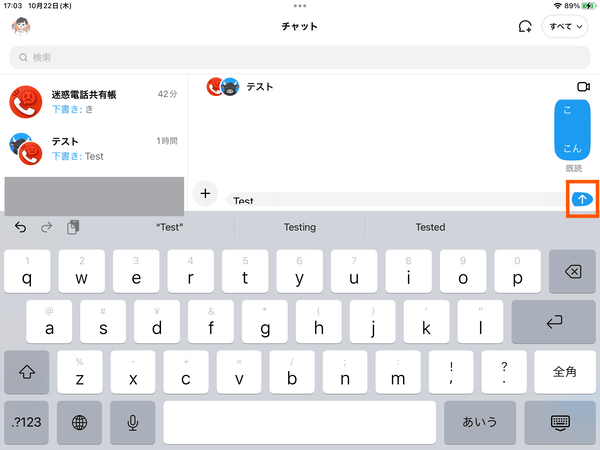Open the 迷惑電話共有帳 chat row
600x450 pixels.
(94, 102)
